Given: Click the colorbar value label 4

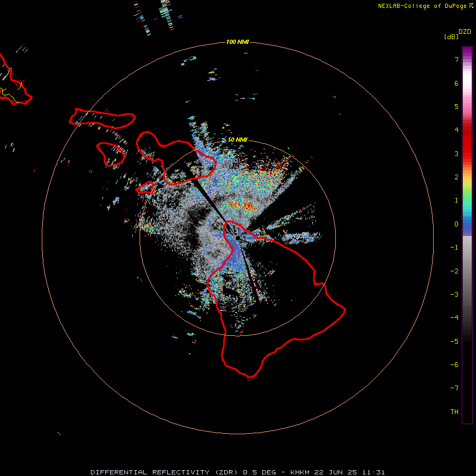Looking at the screenshot, I should point(456,130).
